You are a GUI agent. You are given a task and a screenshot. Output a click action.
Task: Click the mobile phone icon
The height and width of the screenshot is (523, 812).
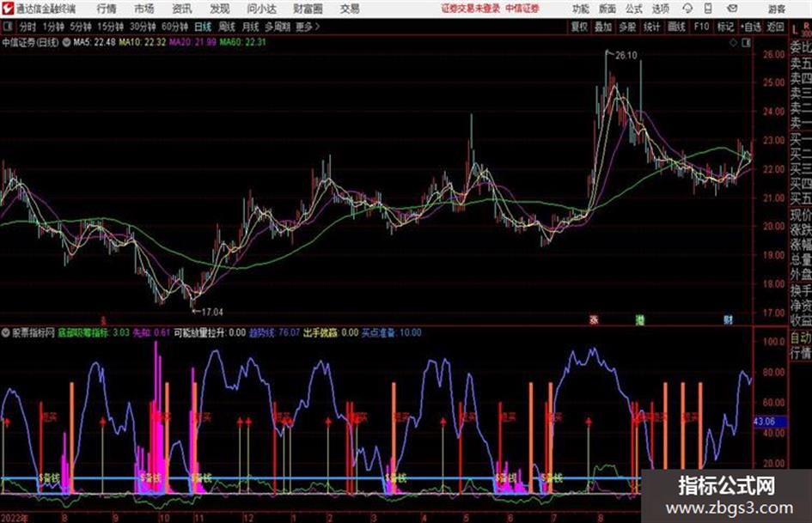(708, 9)
